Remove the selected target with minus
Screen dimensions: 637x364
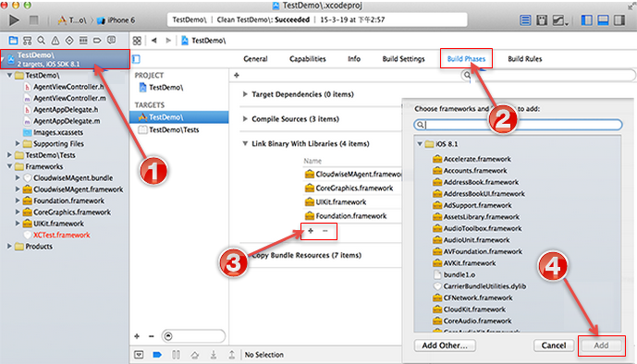click(151, 336)
